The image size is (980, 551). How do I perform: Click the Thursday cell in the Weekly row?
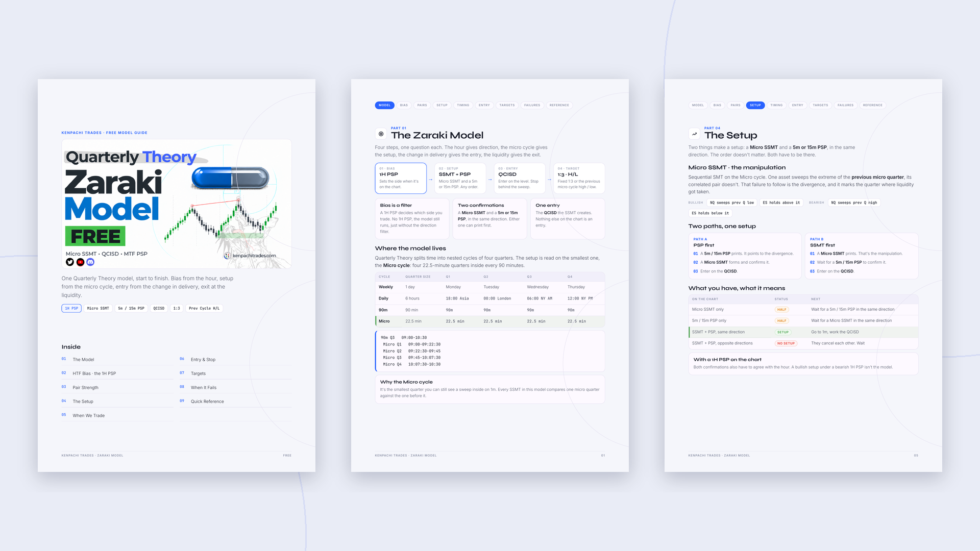[x=576, y=287]
